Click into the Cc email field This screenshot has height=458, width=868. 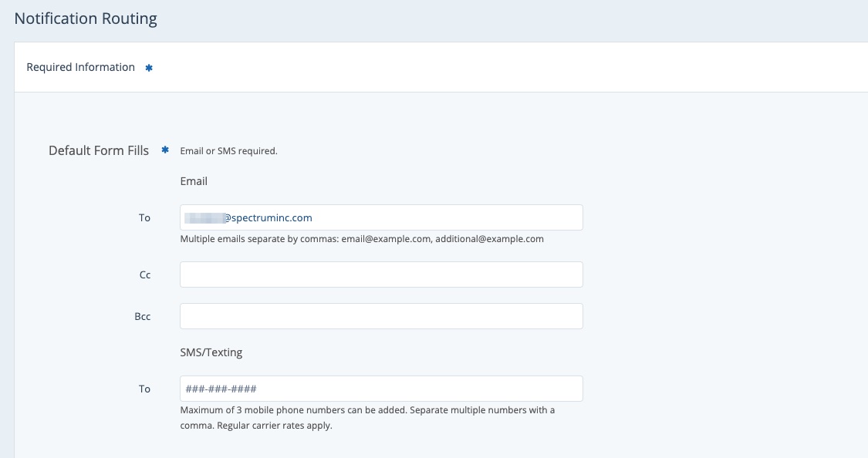(x=381, y=274)
